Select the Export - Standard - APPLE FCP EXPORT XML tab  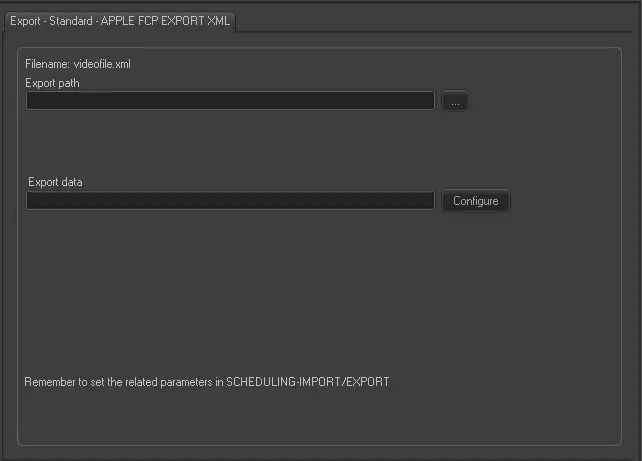pyautogui.click(x=120, y=20)
